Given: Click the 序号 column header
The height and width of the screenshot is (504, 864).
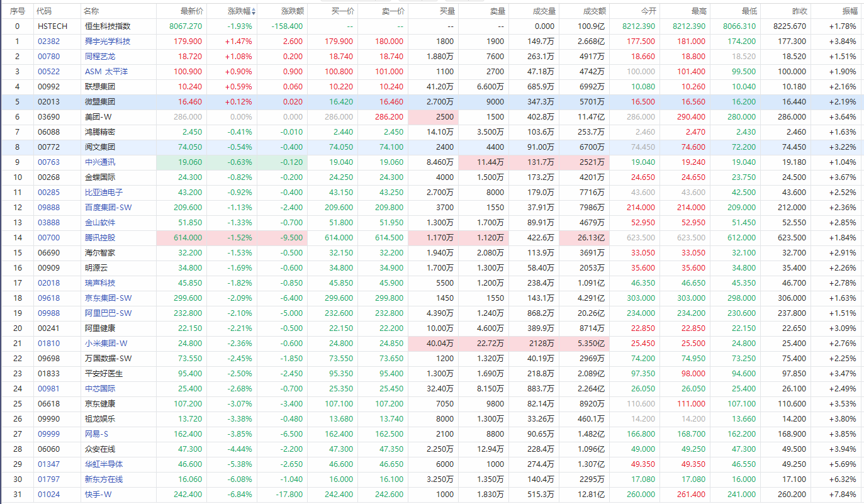Looking at the screenshot, I should tap(17, 11).
